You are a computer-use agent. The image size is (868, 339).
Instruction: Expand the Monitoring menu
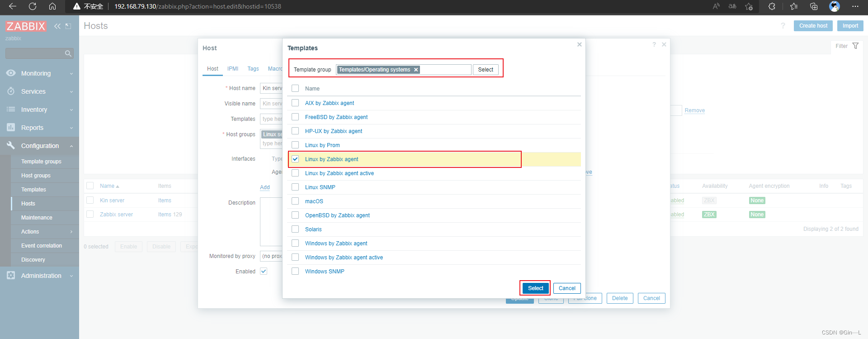tap(71, 73)
